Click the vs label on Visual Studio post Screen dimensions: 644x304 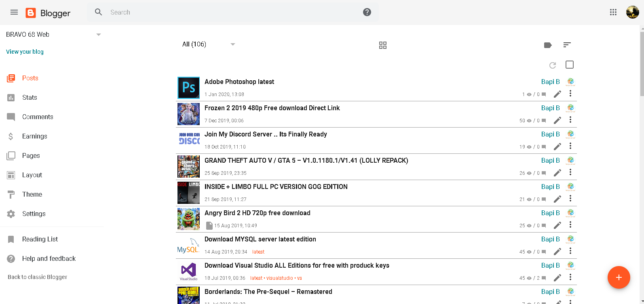(300, 278)
